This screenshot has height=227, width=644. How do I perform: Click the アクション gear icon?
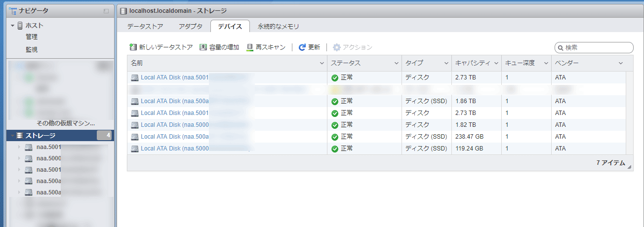coord(337,47)
